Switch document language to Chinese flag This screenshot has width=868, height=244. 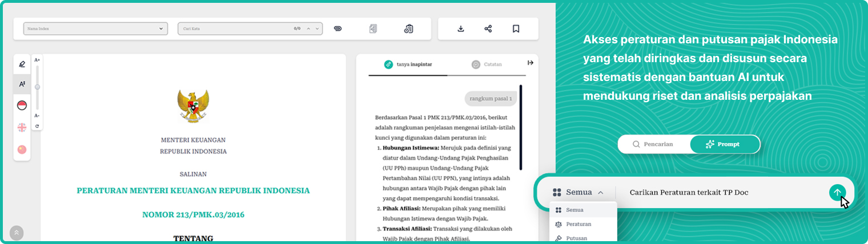tap(22, 149)
